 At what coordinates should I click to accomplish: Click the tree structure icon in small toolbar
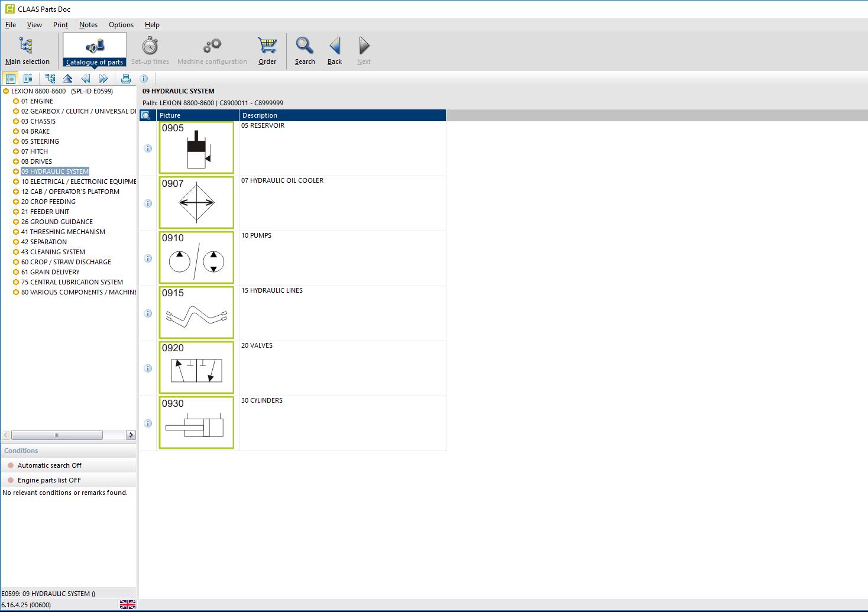coord(50,79)
